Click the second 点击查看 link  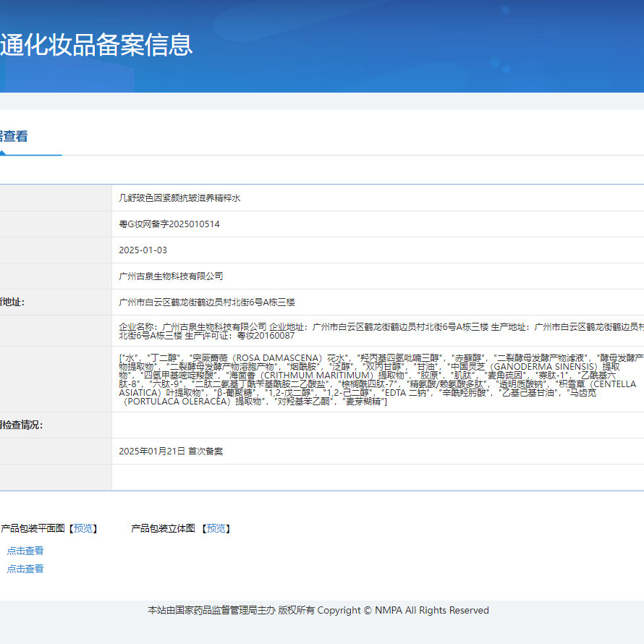click(x=25, y=569)
